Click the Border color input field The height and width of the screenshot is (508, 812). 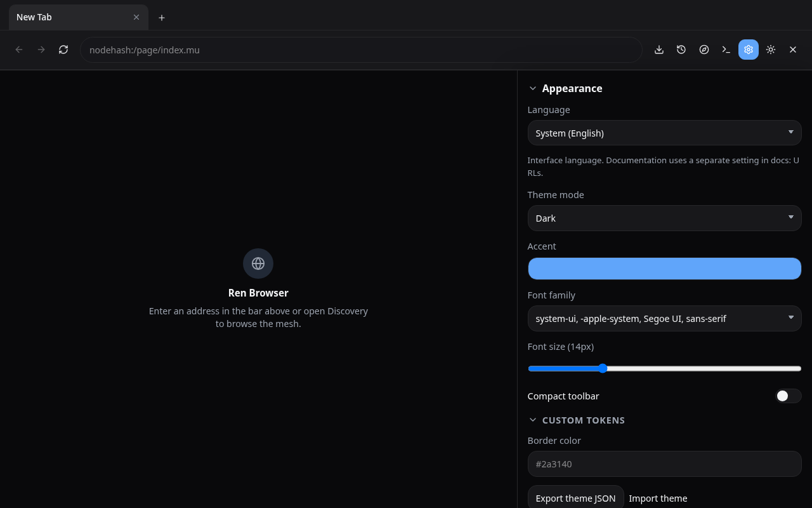tap(664, 464)
